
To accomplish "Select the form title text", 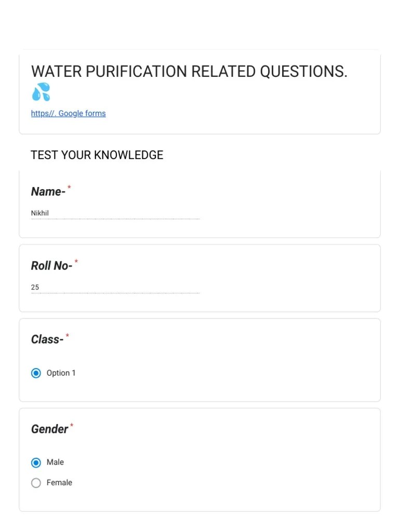I will tap(189, 71).
